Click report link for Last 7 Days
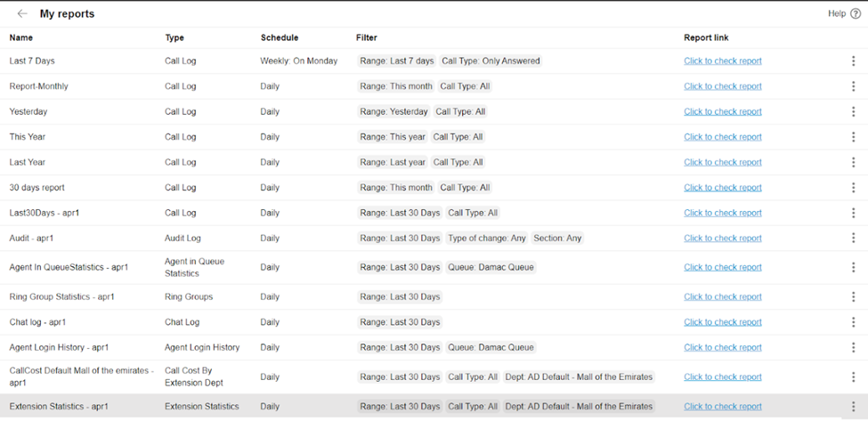The height and width of the screenshot is (421, 868). point(722,61)
